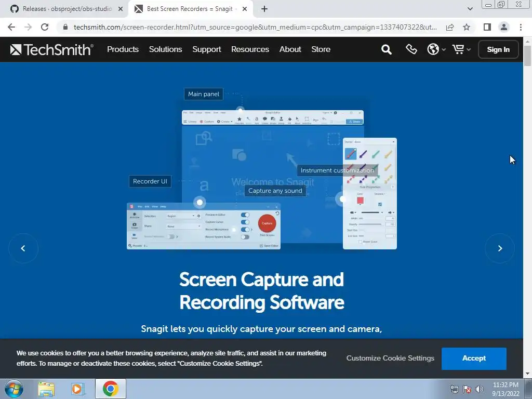Reload the current page

point(45,27)
